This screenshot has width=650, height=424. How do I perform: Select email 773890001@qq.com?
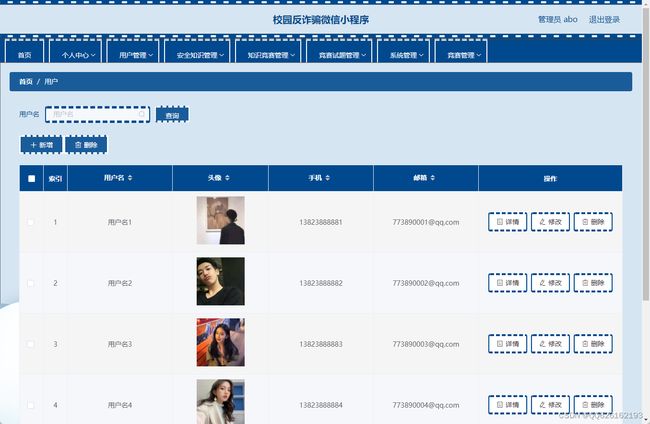coord(426,222)
